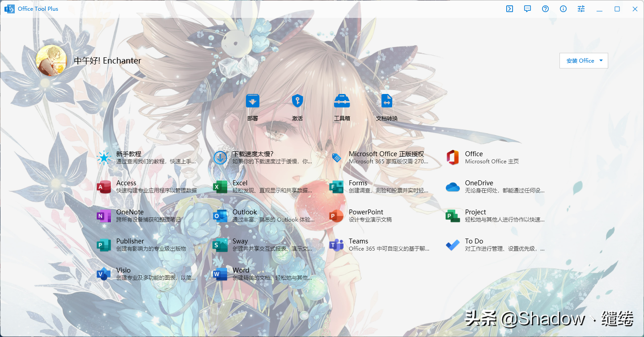Click the Word app icon

tap(220, 274)
